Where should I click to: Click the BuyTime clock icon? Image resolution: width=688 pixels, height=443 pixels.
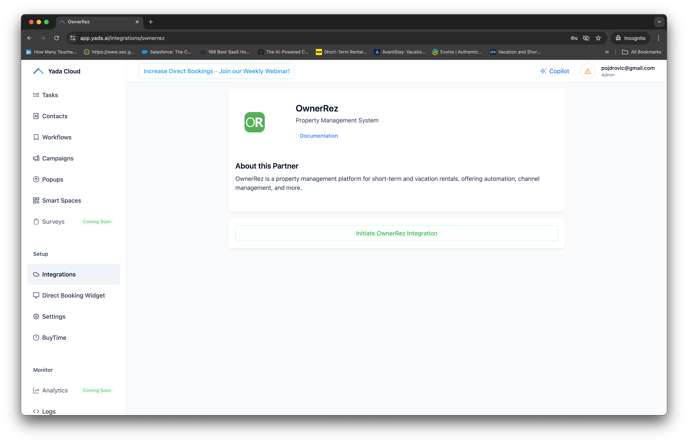click(x=36, y=338)
